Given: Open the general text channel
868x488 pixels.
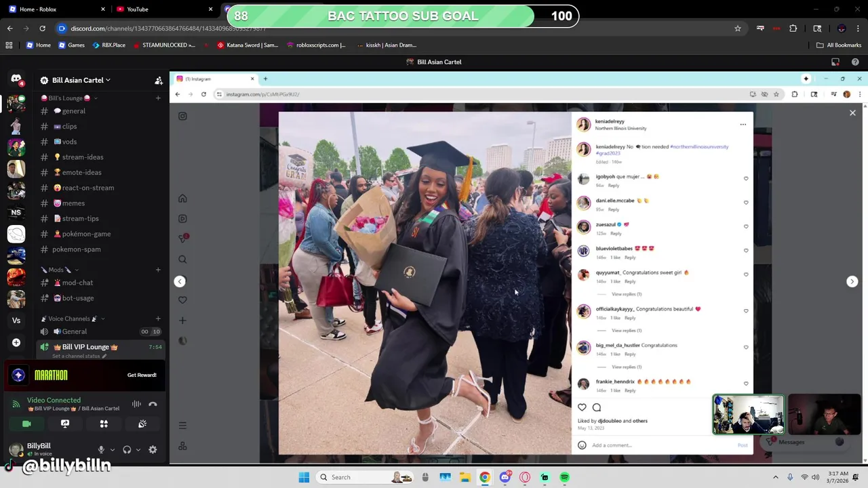Looking at the screenshot, I should 74,111.
